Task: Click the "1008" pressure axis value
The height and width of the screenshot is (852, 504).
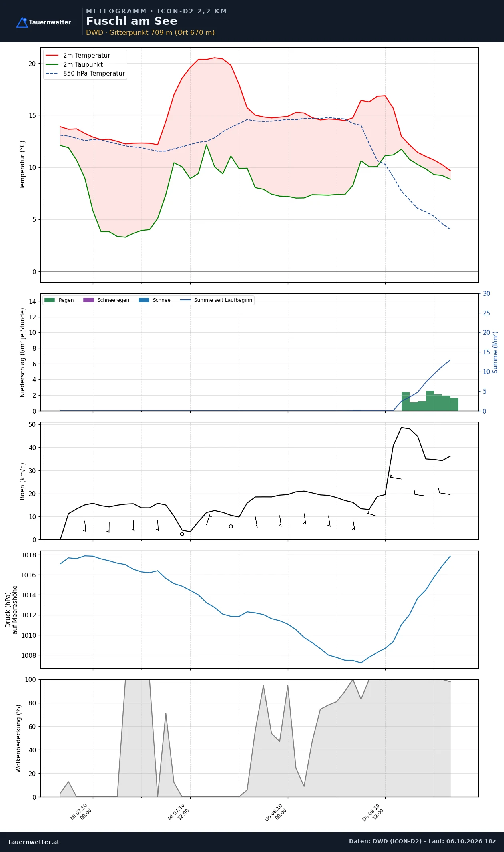Action: coord(28,655)
